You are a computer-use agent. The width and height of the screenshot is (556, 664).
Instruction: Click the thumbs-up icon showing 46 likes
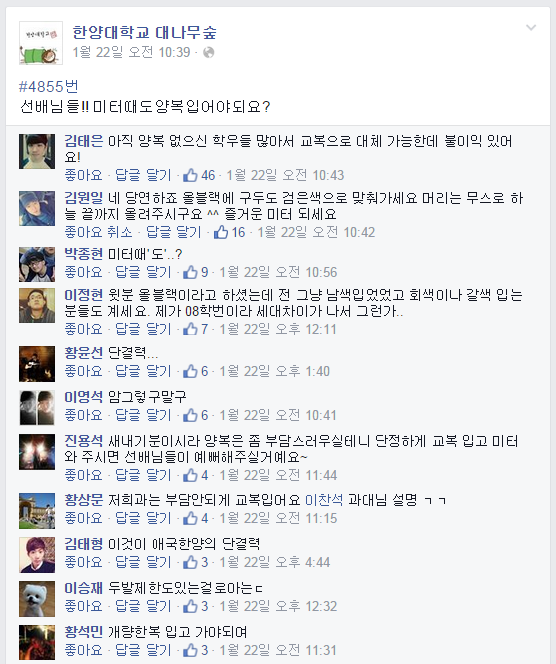tap(191, 175)
